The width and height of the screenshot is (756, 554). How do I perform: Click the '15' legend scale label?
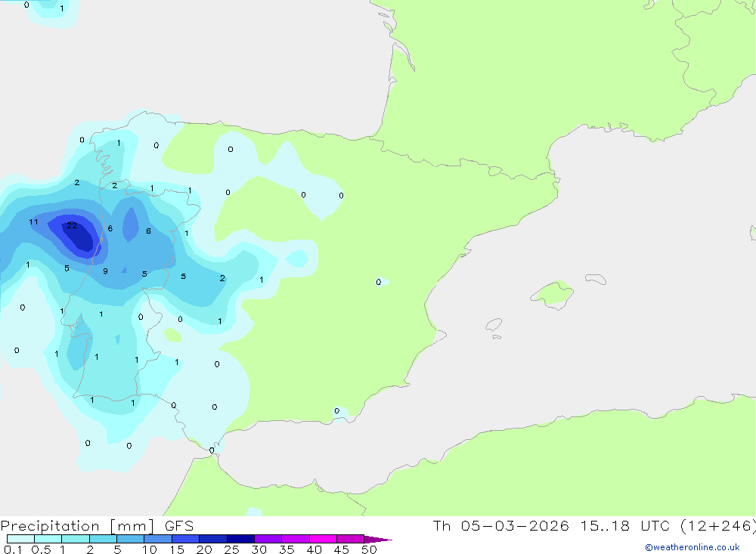click(x=177, y=549)
